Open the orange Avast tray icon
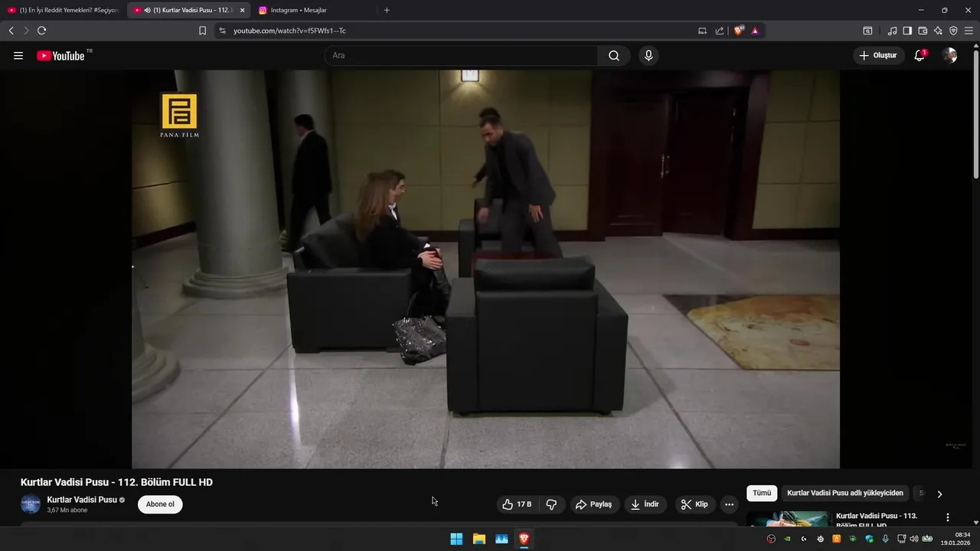980x551 pixels. point(836,539)
